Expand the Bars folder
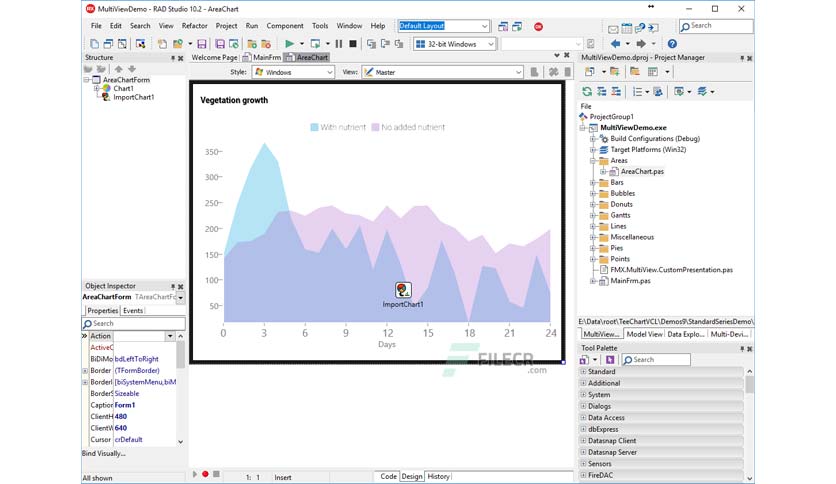The height and width of the screenshot is (484, 836). coord(592,183)
